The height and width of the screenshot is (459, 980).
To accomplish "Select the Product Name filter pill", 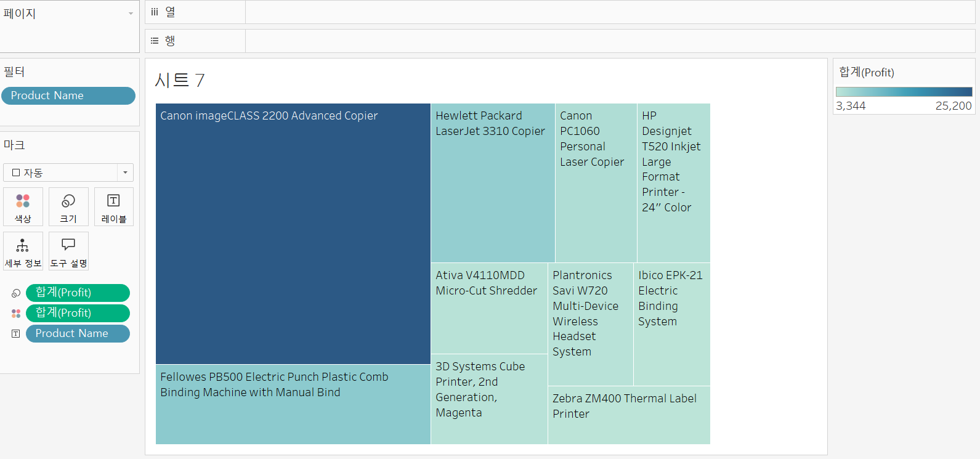I will (68, 95).
